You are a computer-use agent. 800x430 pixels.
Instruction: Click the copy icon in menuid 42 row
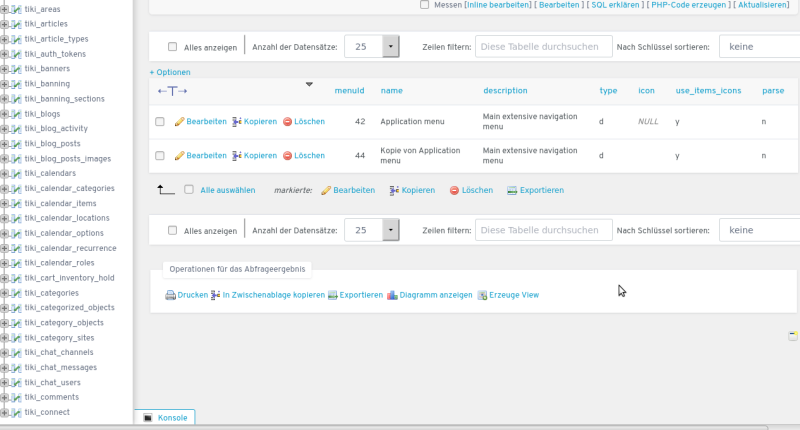point(237,121)
